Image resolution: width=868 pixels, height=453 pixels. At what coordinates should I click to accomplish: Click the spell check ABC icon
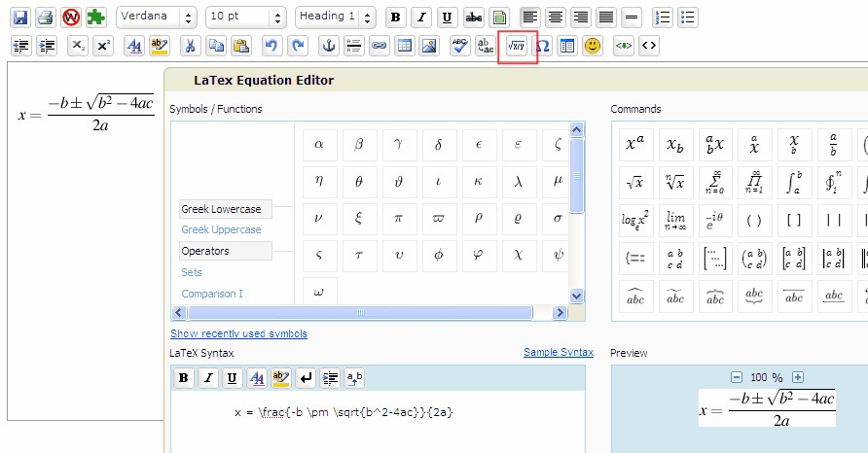[459, 46]
